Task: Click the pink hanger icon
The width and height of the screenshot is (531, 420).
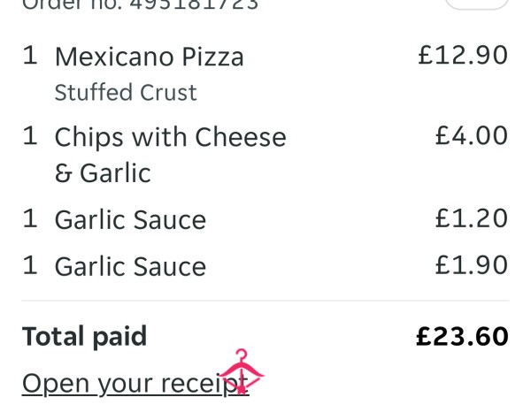Action: click(x=241, y=371)
